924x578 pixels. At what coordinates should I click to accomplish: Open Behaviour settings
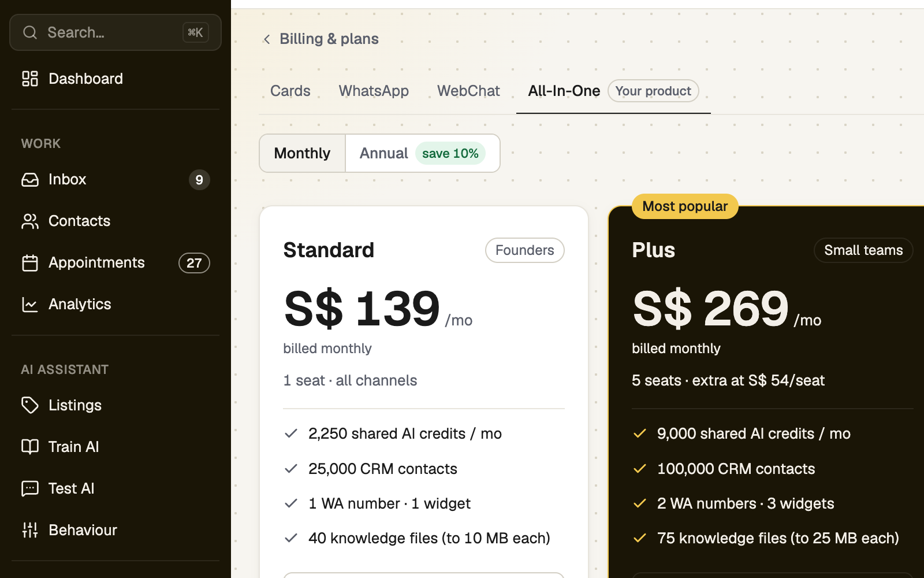pos(83,530)
